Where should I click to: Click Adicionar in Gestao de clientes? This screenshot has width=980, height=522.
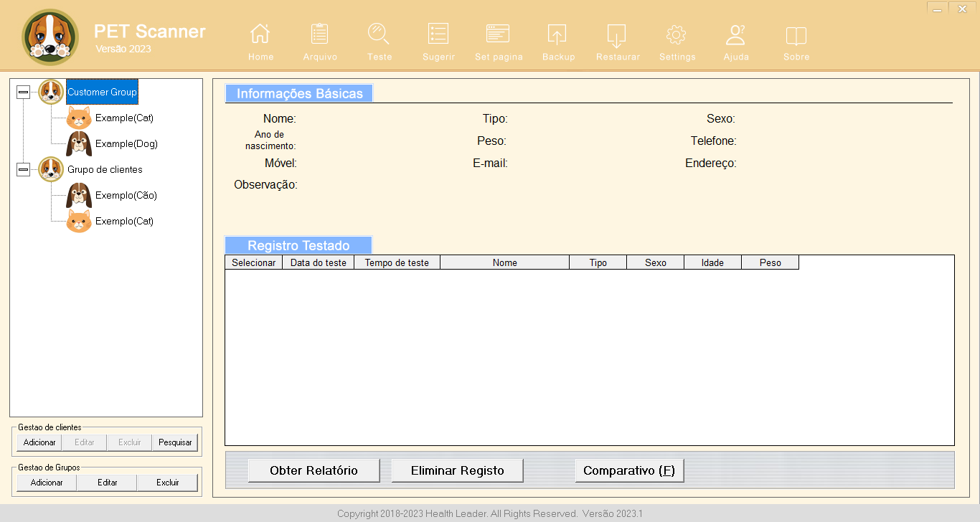(x=39, y=442)
